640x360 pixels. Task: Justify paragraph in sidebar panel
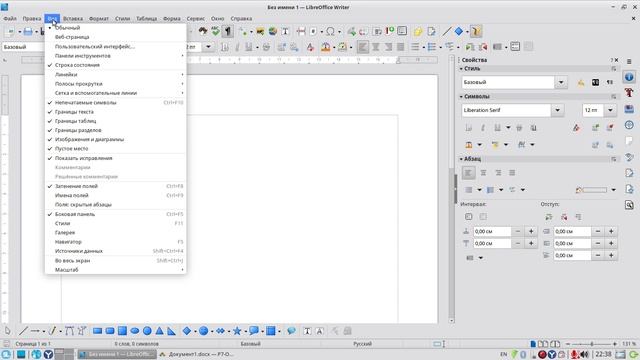[x=512, y=173]
